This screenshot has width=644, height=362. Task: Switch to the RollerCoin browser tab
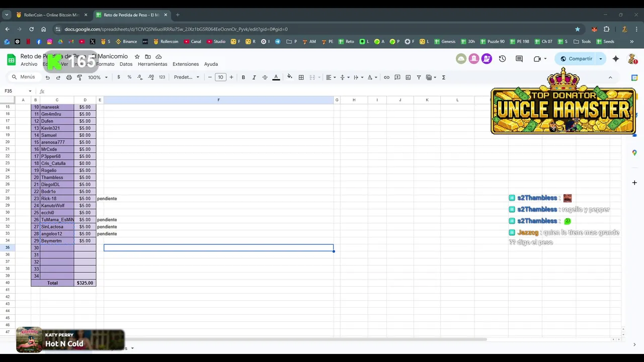click(x=51, y=15)
